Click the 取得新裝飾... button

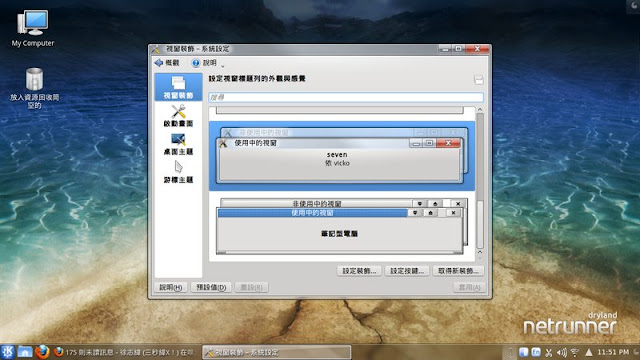click(x=458, y=271)
